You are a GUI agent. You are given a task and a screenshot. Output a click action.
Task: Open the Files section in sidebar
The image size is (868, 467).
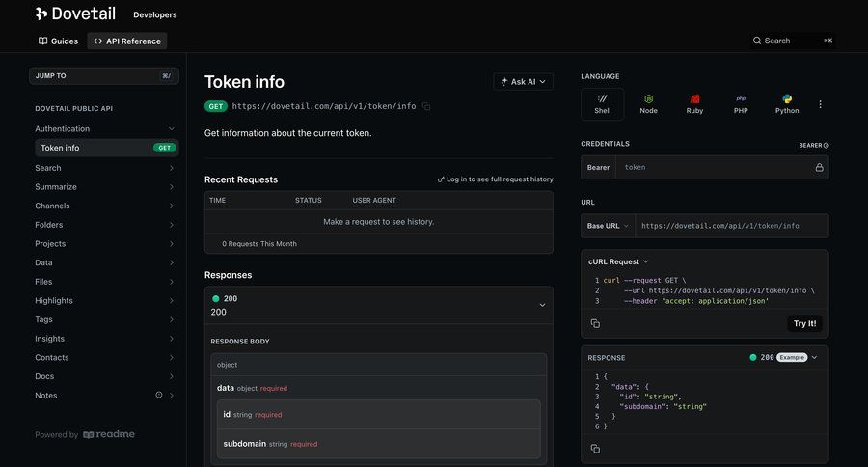(104, 282)
